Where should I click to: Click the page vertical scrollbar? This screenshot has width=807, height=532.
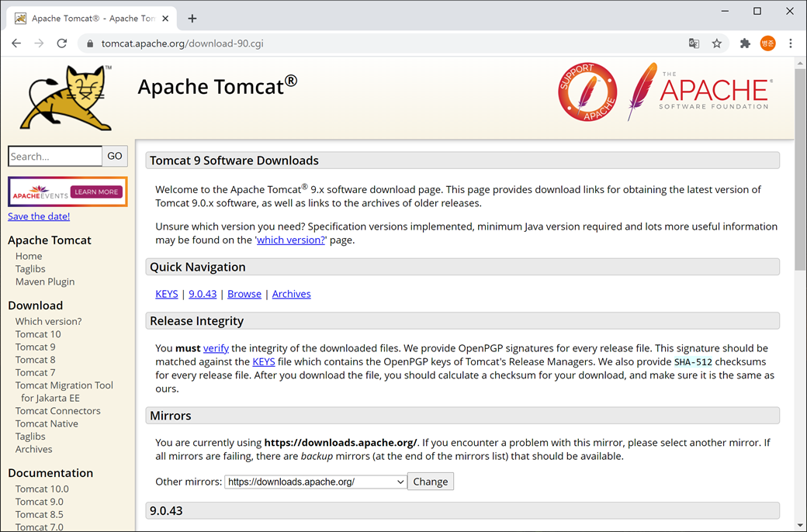(800, 170)
